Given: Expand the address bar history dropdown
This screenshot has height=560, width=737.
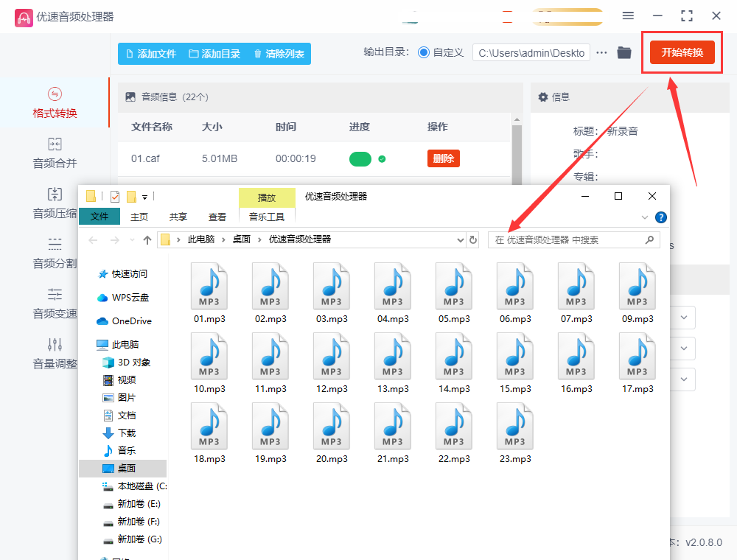Looking at the screenshot, I should [460, 240].
